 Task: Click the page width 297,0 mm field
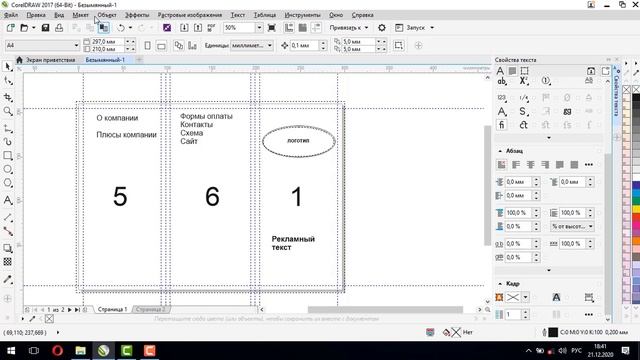(107, 42)
